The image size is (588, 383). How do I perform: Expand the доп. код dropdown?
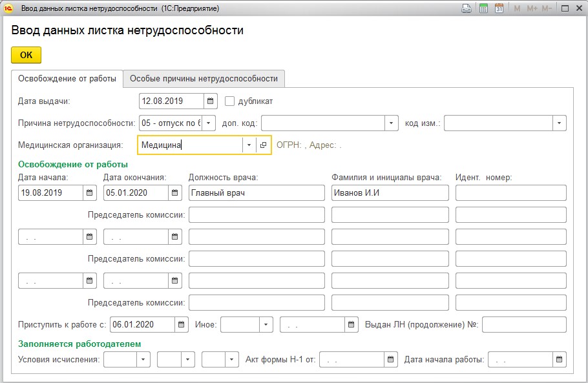coord(391,123)
